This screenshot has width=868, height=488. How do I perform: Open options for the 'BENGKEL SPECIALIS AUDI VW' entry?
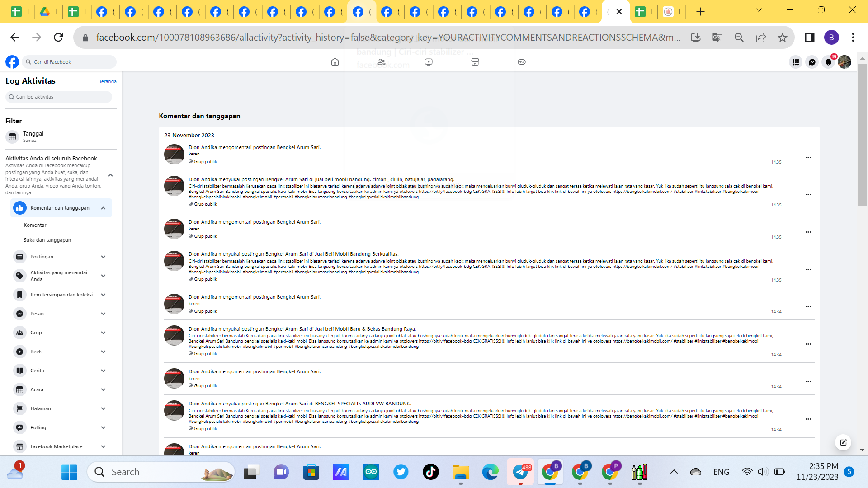click(808, 419)
